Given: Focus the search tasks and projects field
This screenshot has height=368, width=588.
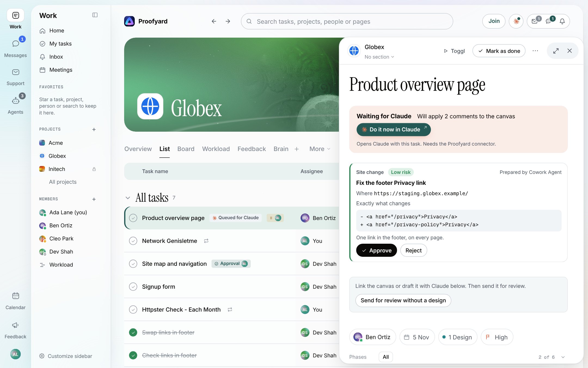Looking at the screenshot, I should pos(347,21).
